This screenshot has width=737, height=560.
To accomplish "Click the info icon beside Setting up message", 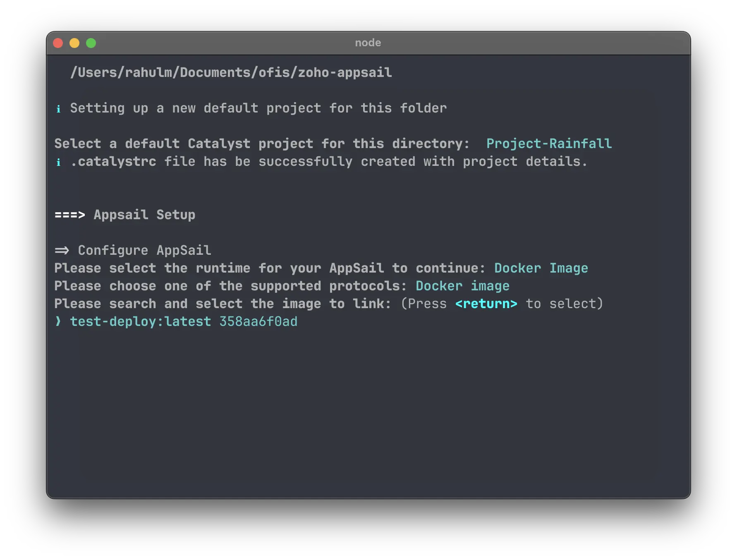I will point(58,108).
